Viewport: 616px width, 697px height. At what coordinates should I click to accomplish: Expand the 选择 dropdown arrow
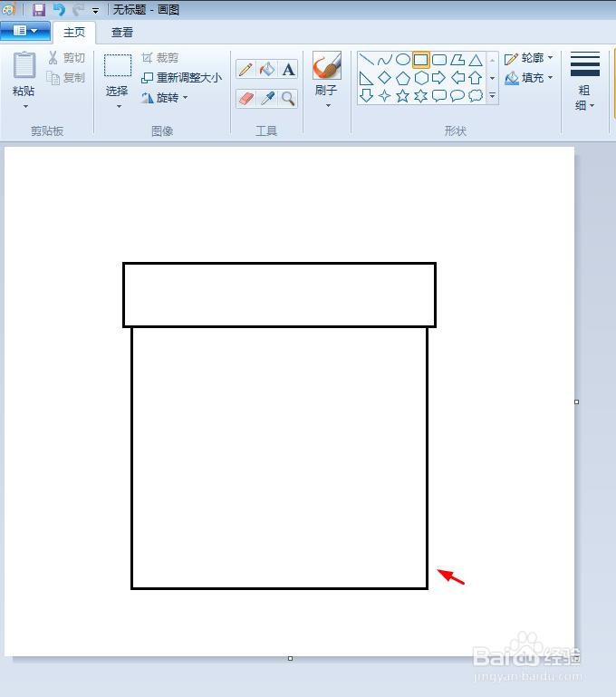point(119,106)
